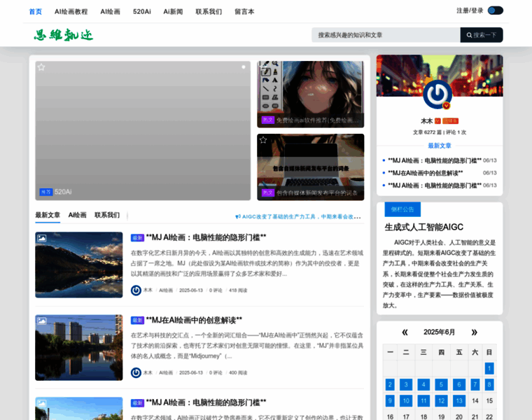Select calendar date 2
The height and width of the screenshot is (420, 532).
point(390,385)
